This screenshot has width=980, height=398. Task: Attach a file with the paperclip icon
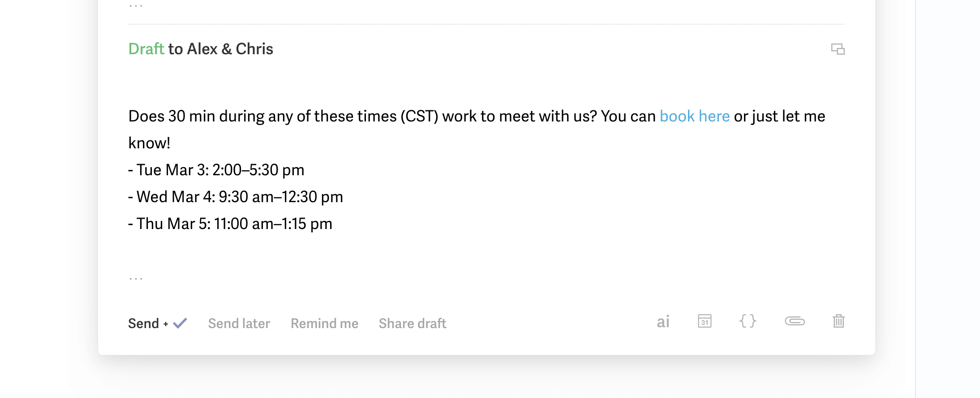[x=795, y=321]
